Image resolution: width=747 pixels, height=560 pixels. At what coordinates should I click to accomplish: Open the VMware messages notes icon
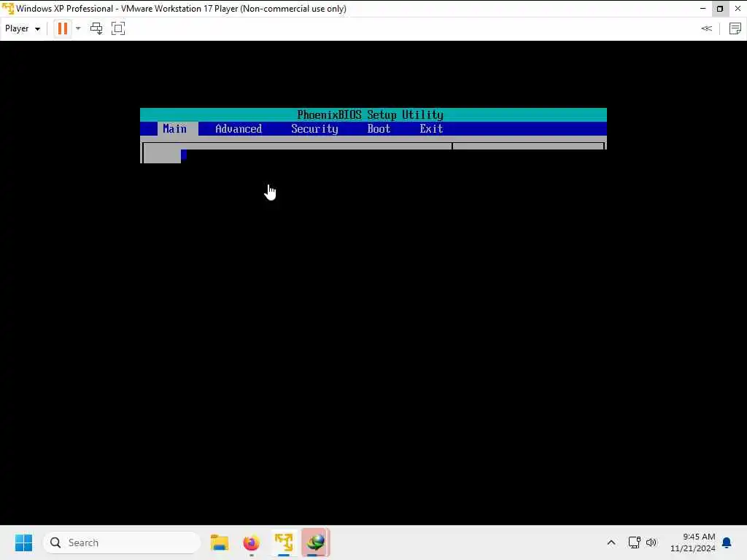tap(735, 28)
